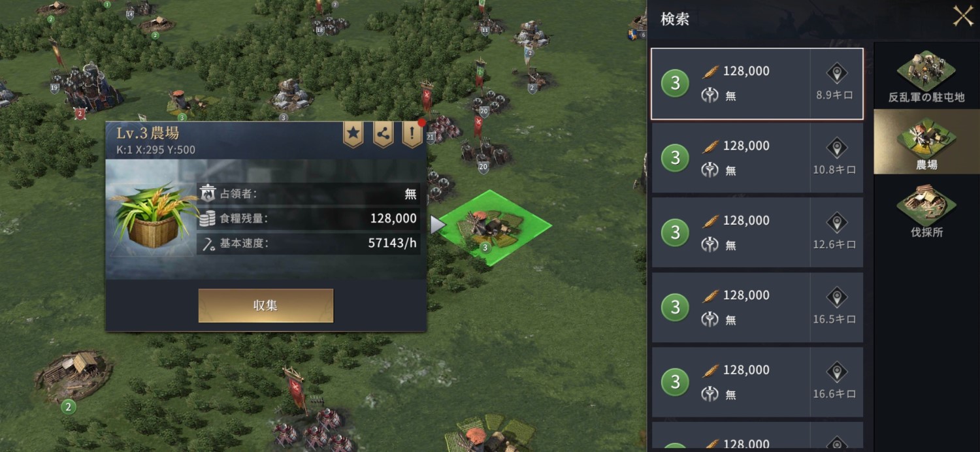
Task: Bookmark the farm with the star icon
Action: pos(353,133)
